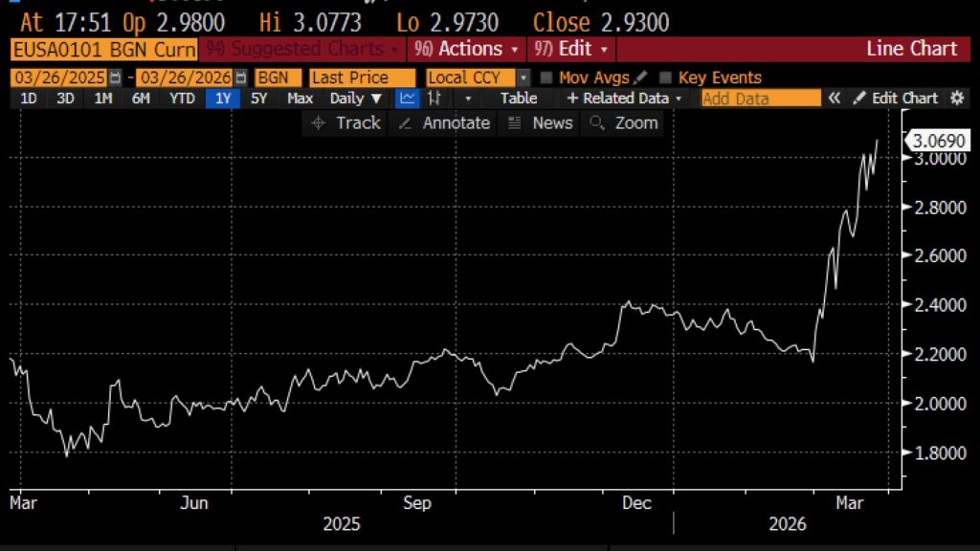Select the line chart type icon
The height and width of the screenshot is (551, 980).
(408, 99)
